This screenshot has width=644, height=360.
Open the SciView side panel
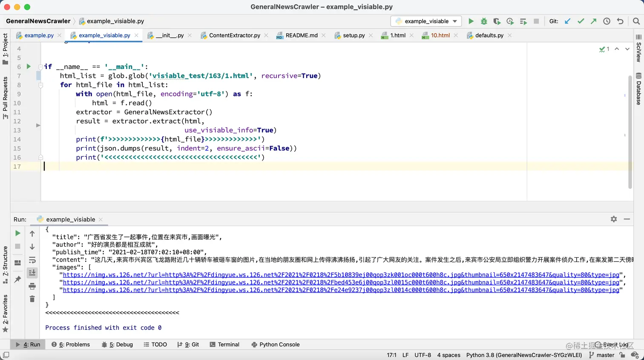pos(638,48)
